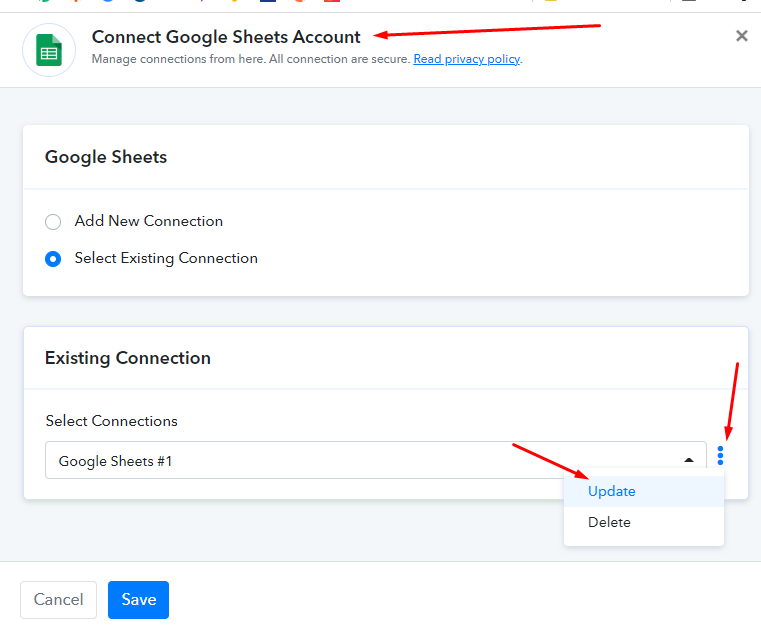The image size is (761, 630).
Task: Click the Connect Google Sheets Account title
Action: pos(226,37)
